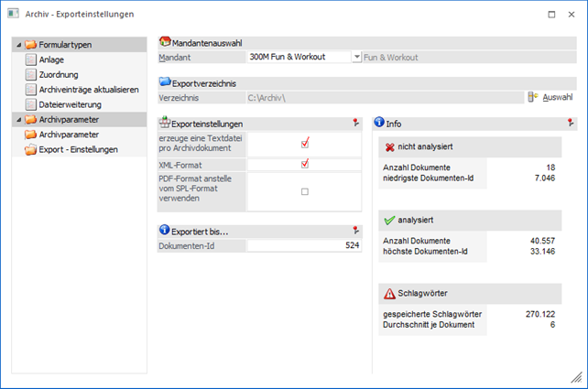Click the Anlage document icon in sidebar
The height and width of the screenshot is (389, 588).
pos(32,59)
